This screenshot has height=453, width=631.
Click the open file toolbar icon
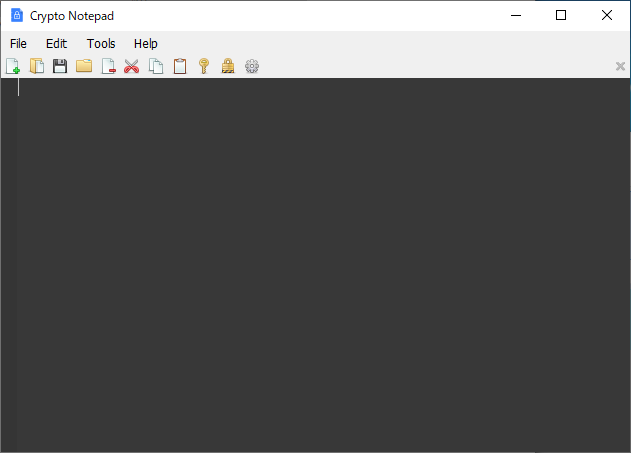[37, 66]
